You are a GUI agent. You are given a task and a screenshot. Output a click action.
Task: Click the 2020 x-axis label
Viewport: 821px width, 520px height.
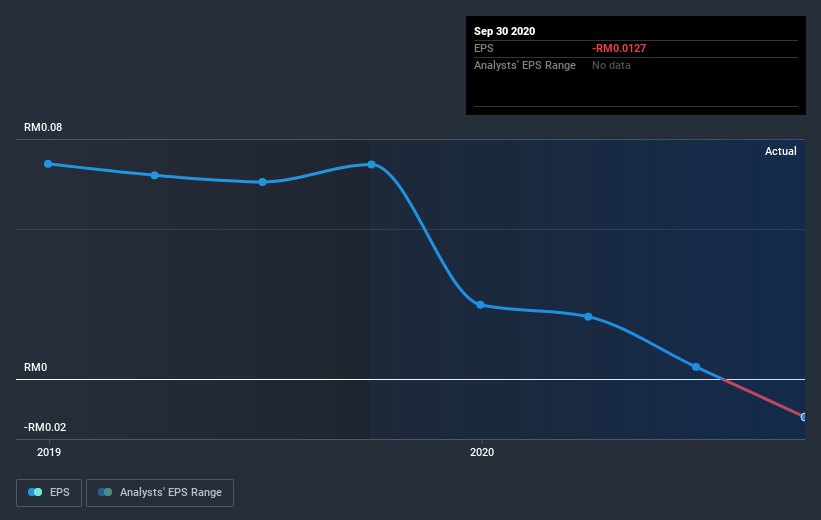pyautogui.click(x=482, y=452)
